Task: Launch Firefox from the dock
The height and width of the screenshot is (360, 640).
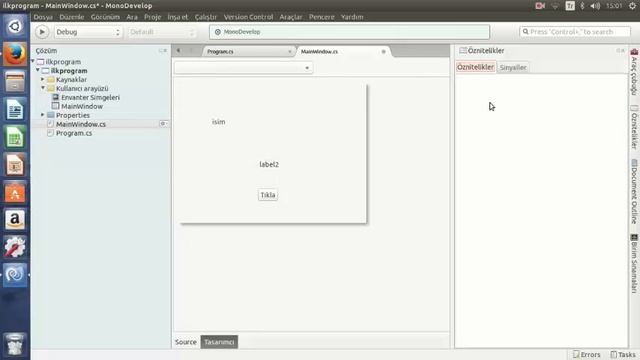Action: click(x=15, y=54)
